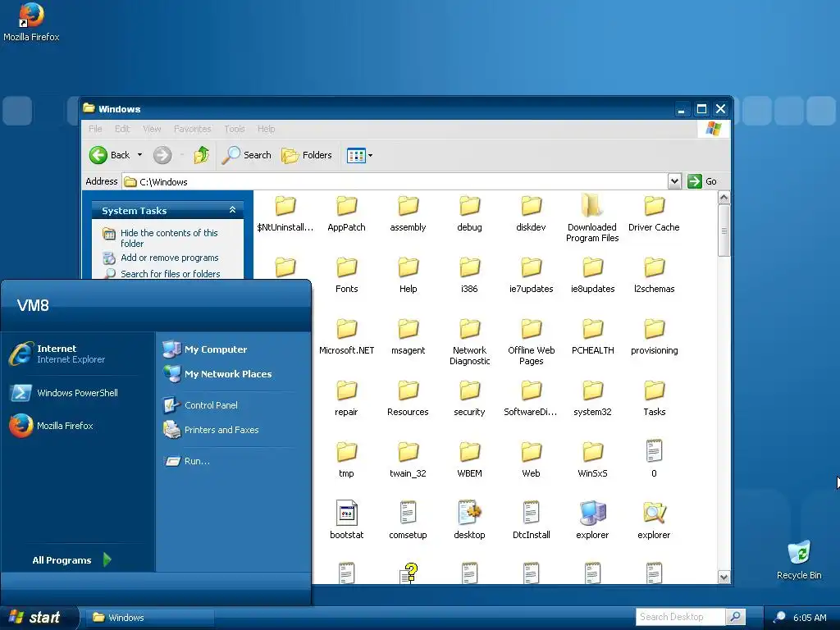Click the Windows taskbar button

150,618
